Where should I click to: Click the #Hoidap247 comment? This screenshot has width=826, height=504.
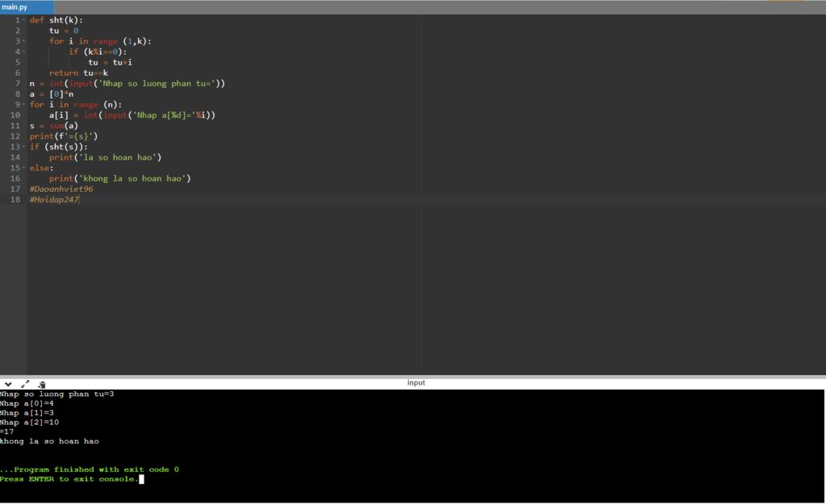tap(54, 200)
